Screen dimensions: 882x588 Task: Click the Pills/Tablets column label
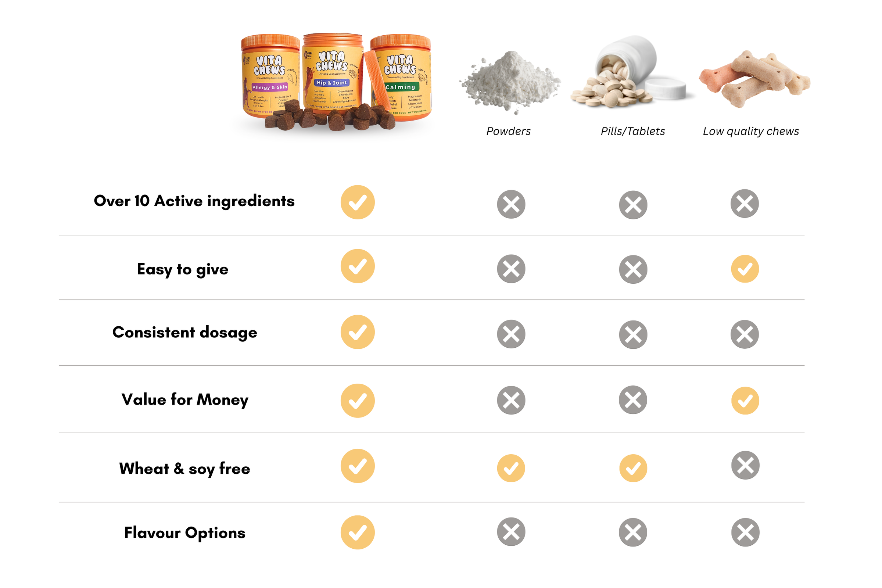pos(632,131)
